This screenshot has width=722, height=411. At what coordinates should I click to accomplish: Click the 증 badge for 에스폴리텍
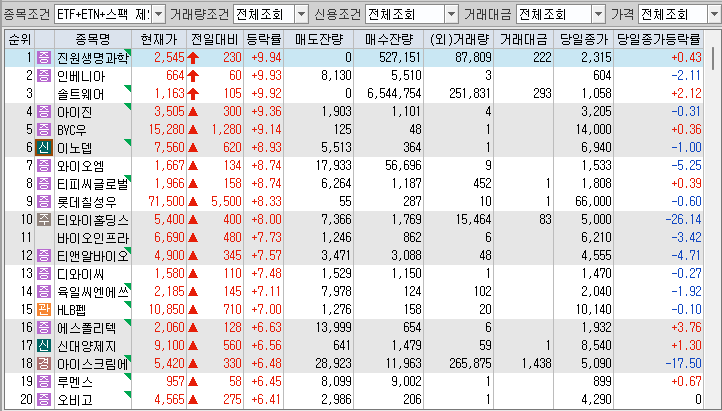[x=44, y=327]
